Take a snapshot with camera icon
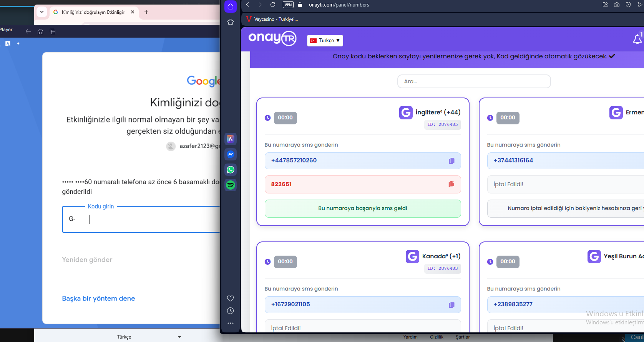Screen dimensions: 644x342 pos(617,5)
